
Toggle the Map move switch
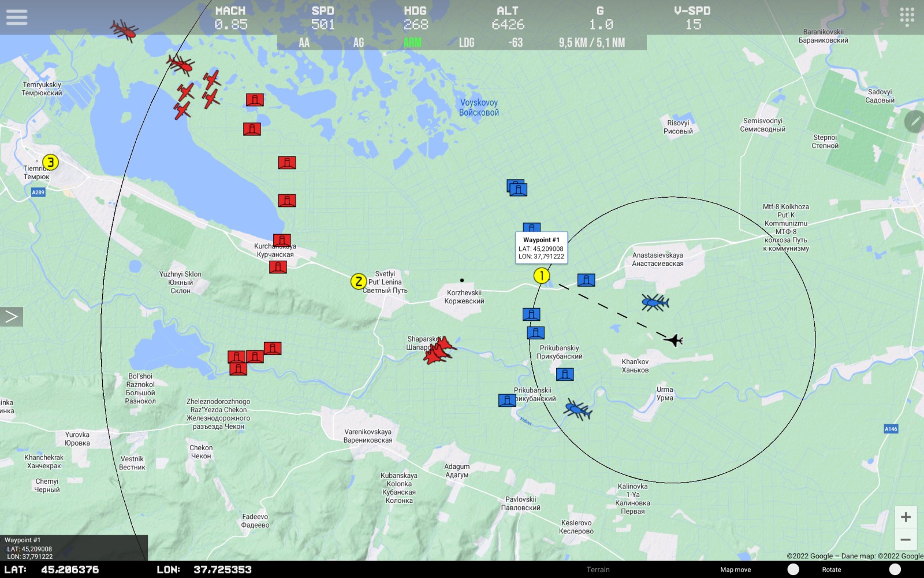click(793, 569)
